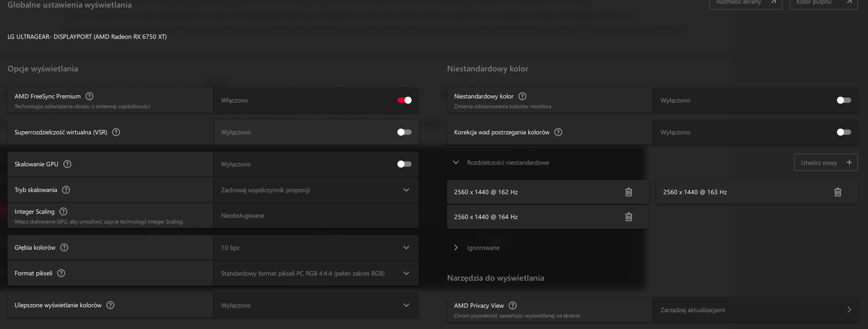The width and height of the screenshot is (868, 329).
Task: Delete the 2560 x 1440 @ 164 Hz resolution
Action: click(x=628, y=217)
